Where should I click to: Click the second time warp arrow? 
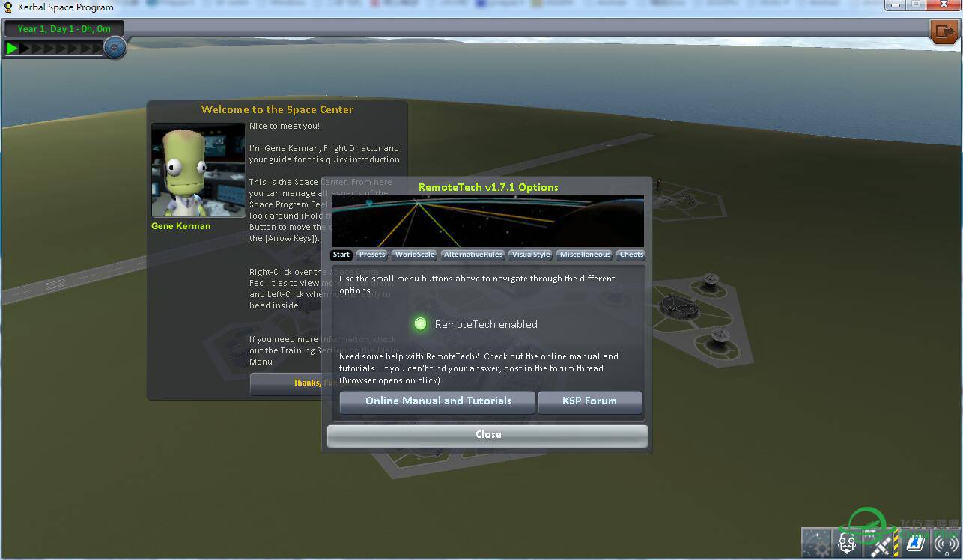click(x=25, y=49)
